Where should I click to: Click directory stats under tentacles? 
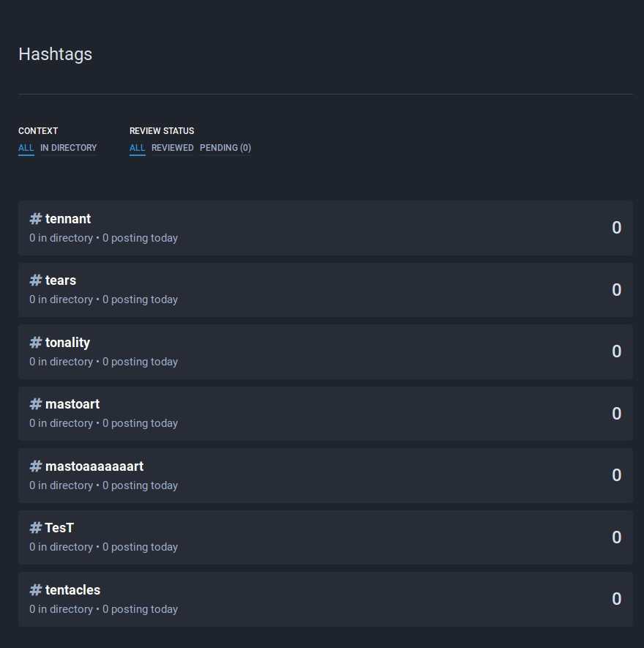104,609
